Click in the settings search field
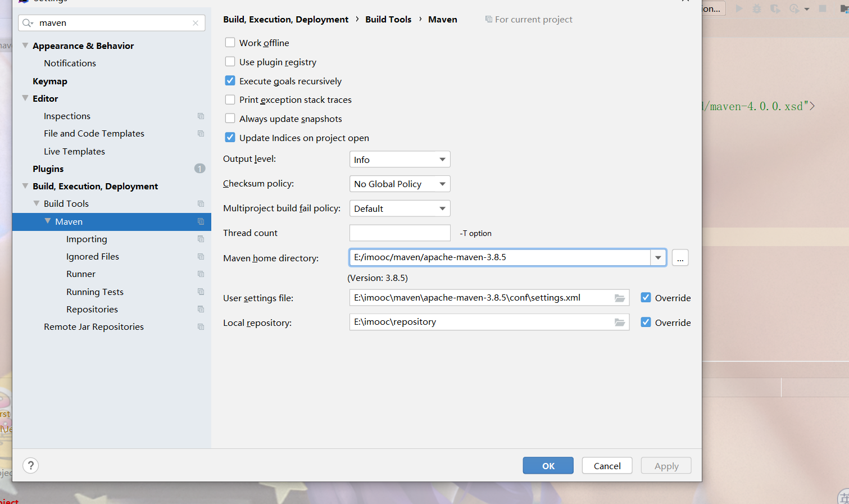This screenshot has height=504, width=849. point(112,23)
